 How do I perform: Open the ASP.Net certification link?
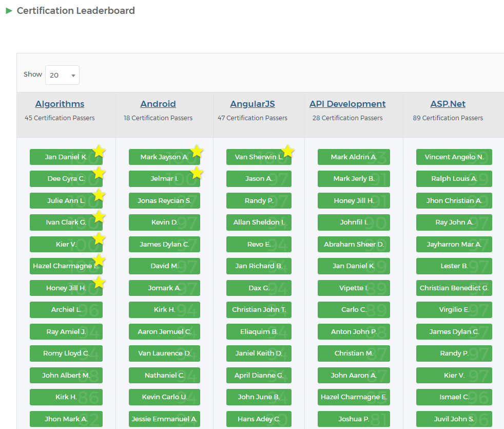[448, 104]
